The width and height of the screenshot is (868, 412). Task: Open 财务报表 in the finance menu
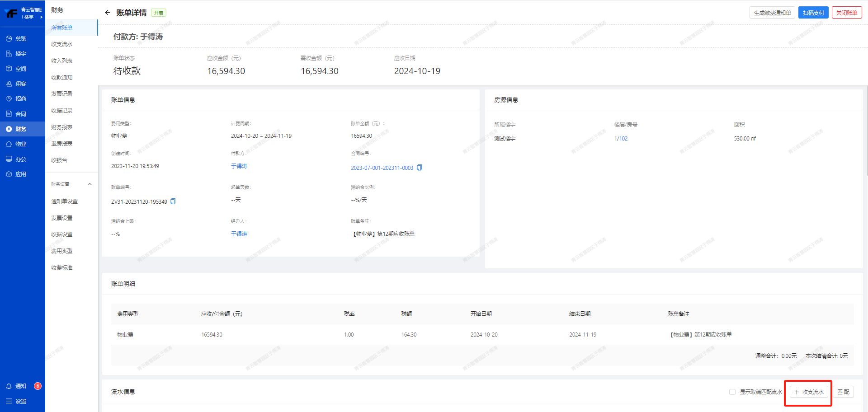click(62, 127)
